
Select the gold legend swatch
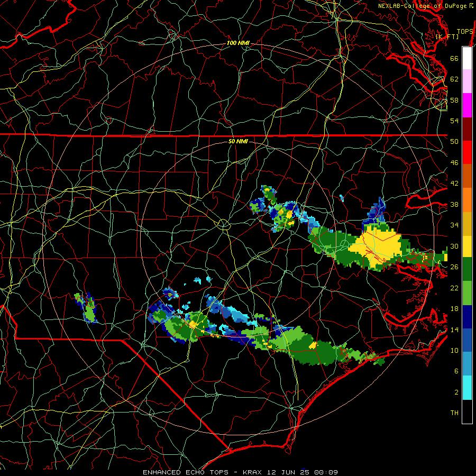coord(467,224)
